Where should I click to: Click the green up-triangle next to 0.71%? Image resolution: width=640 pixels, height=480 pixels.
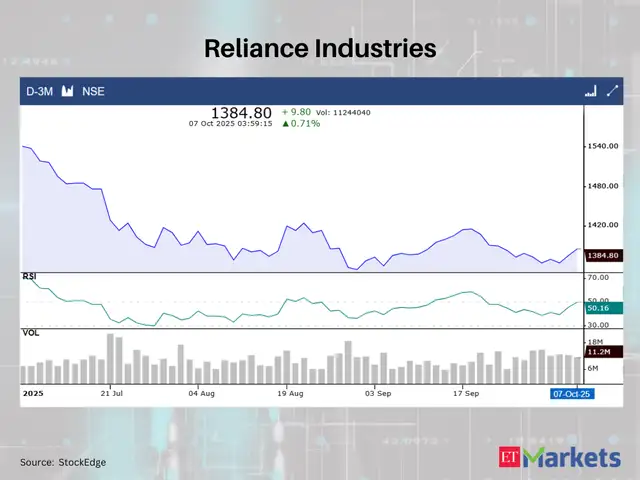point(286,124)
